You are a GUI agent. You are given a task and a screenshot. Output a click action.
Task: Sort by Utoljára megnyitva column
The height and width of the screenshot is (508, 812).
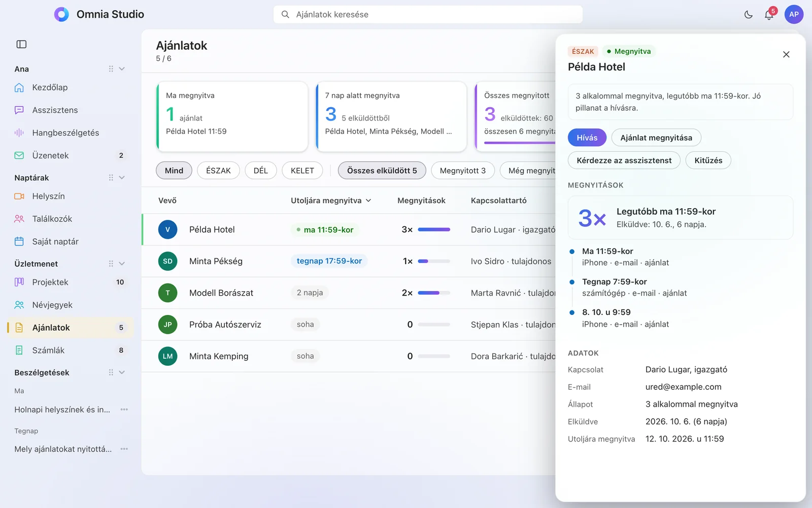click(331, 201)
